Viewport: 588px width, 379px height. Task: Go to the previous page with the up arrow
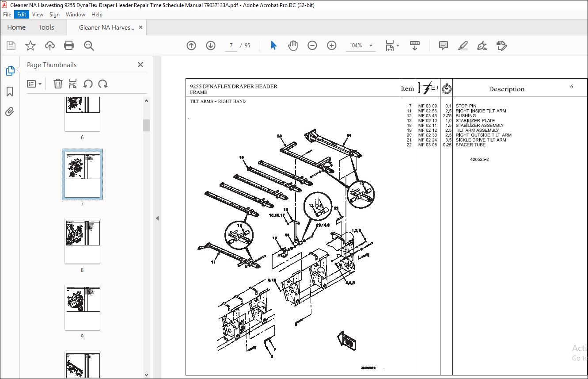[x=191, y=46]
